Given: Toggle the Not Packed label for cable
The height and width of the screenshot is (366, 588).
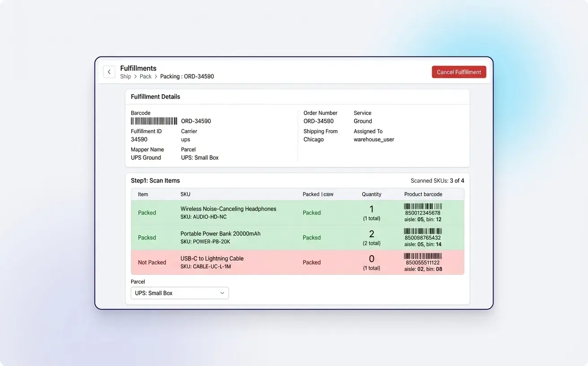Looking at the screenshot, I should (152, 262).
